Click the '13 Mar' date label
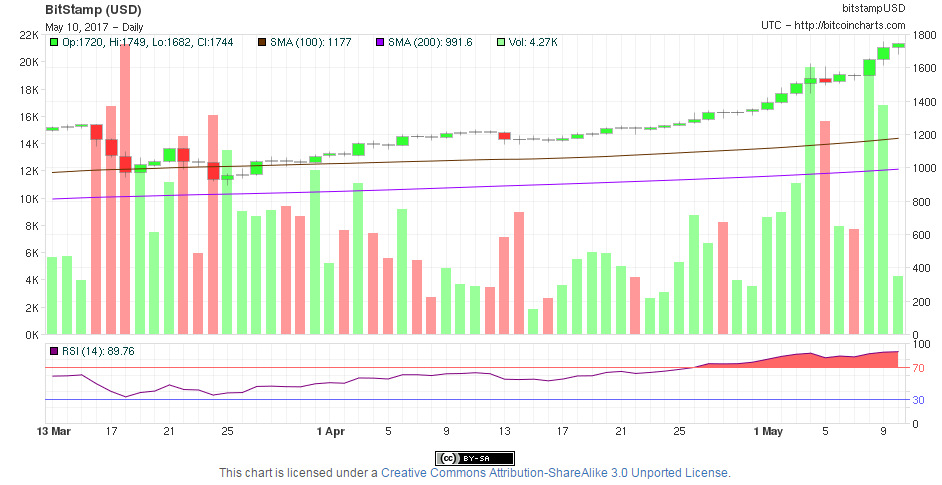This screenshot has height=485, width=942. point(53,432)
